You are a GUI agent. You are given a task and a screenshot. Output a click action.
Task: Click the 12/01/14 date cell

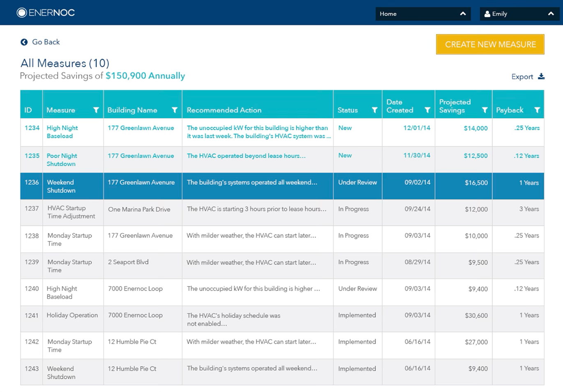(417, 128)
